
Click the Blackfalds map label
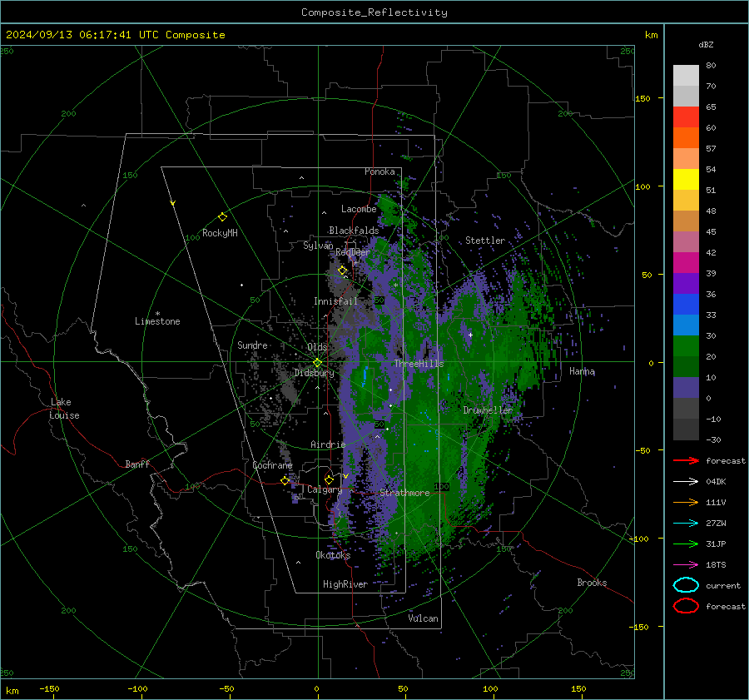tap(354, 231)
